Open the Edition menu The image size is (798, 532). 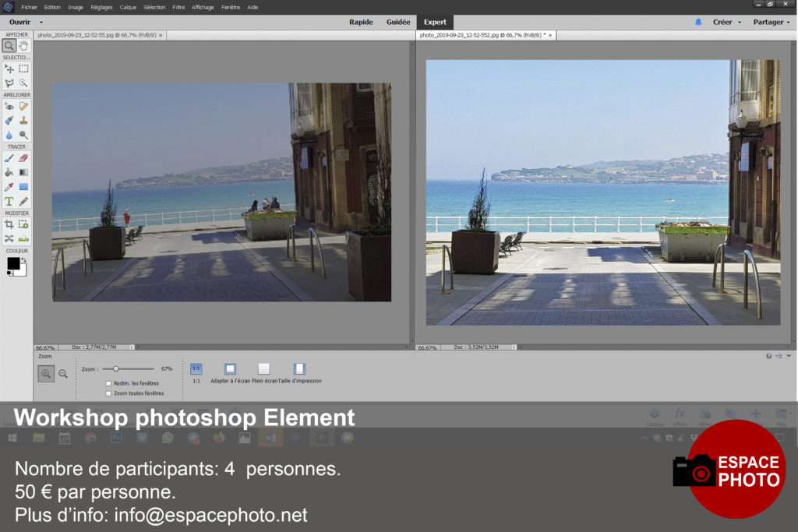[x=52, y=7]
